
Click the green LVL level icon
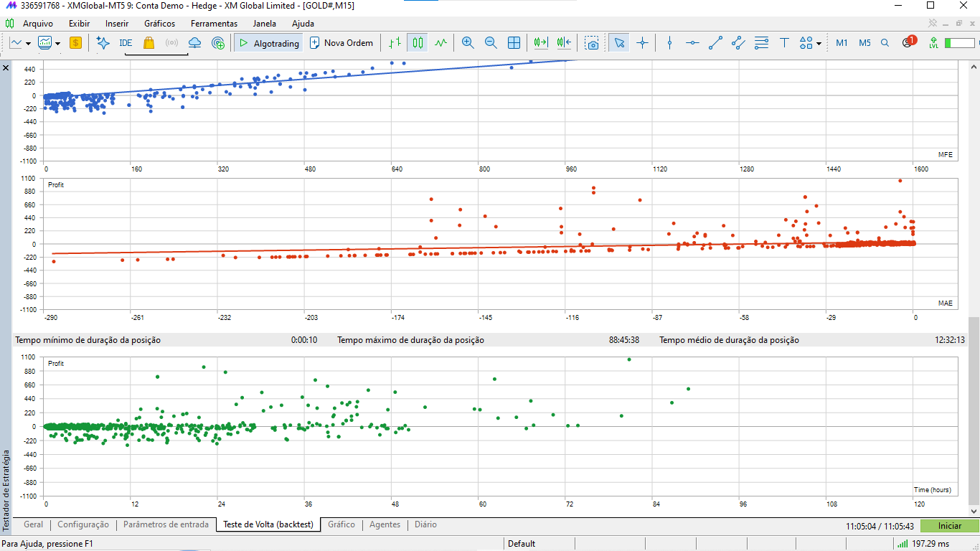click(x=933, y=43)
